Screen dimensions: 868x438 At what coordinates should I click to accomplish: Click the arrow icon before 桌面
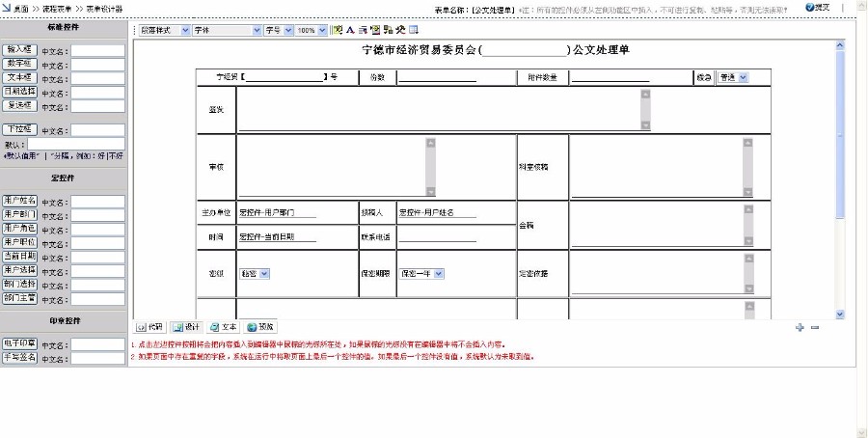coord(7,8)
